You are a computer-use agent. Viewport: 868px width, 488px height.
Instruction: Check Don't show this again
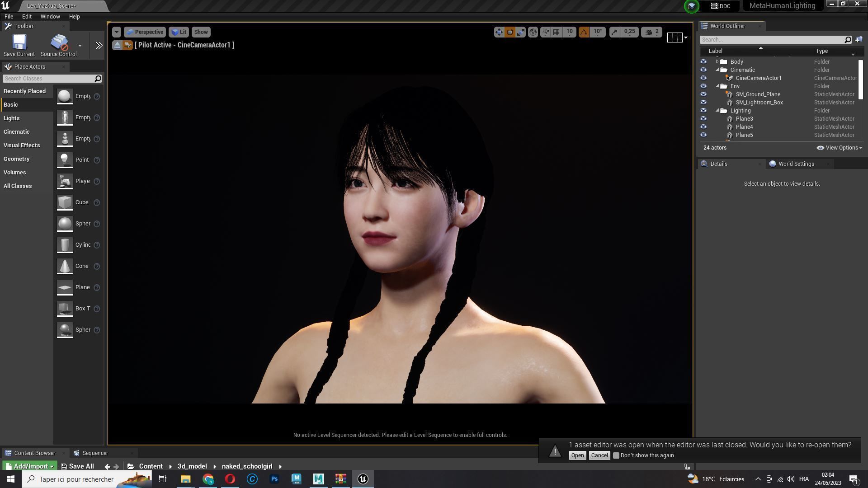(x=616, y=455)
